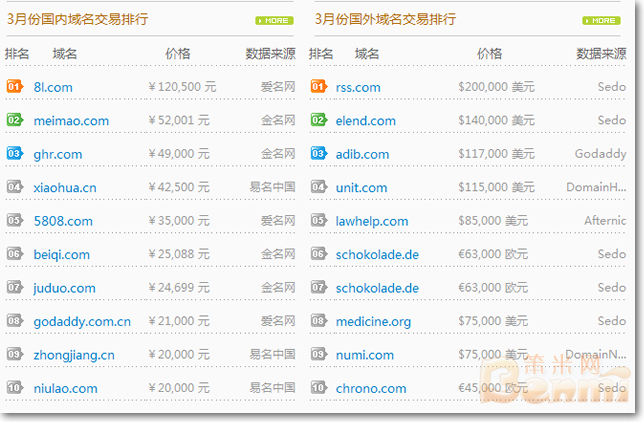Click the 3月份国内域名交易排行 heading
Image resolution: width=644 pixels, height=422 pixels.
click(x=77, y=19)
